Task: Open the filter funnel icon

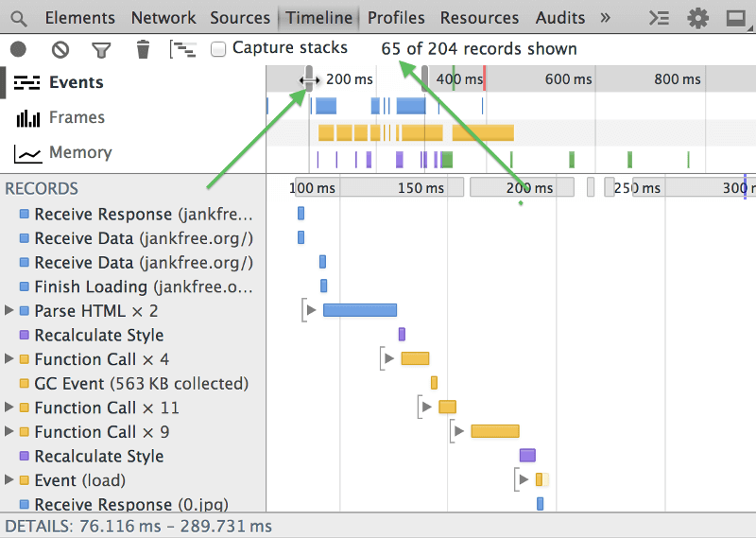Action: (x=101, y=49)
